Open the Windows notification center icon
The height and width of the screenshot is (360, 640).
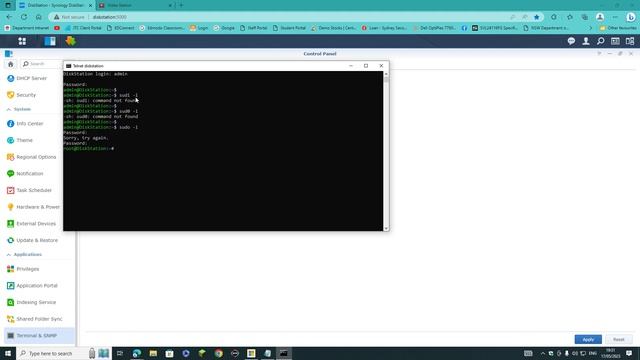click(629, 353)
